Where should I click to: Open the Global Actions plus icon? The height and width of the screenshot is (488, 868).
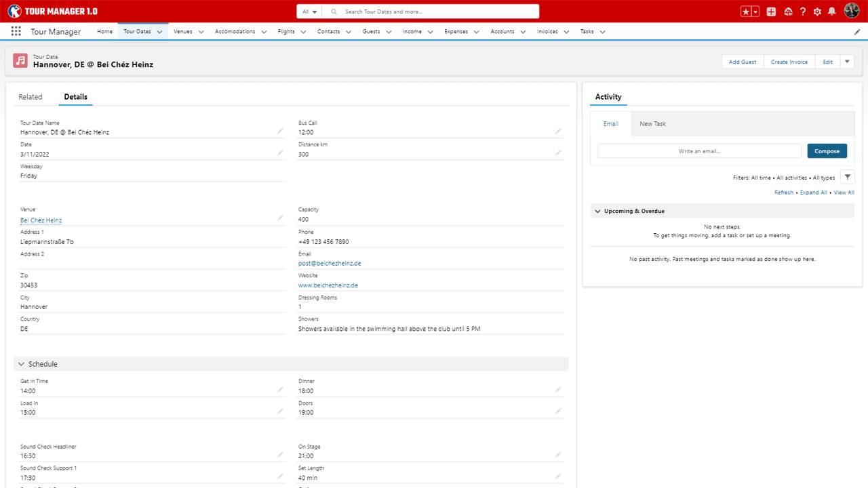[x=771, y=12]
